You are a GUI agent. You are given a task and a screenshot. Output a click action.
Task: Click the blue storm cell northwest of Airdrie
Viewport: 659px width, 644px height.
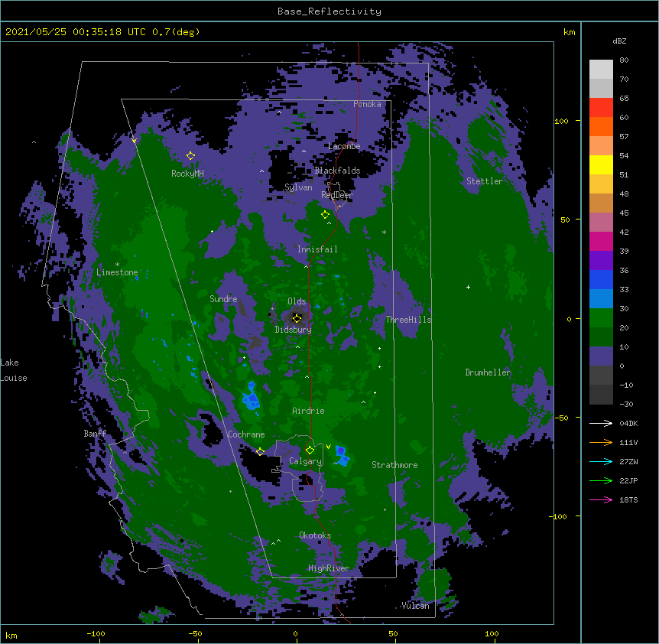click(x=252, y=397)
